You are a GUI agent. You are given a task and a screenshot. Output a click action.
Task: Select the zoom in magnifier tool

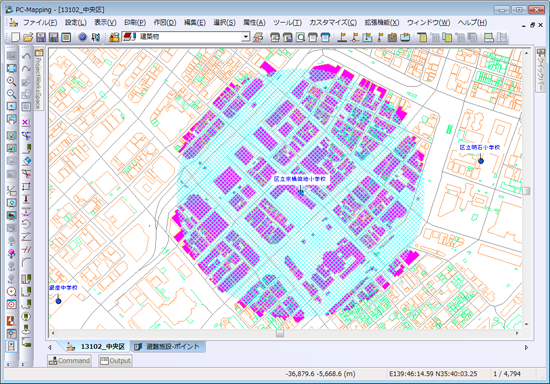pos(12,81)
